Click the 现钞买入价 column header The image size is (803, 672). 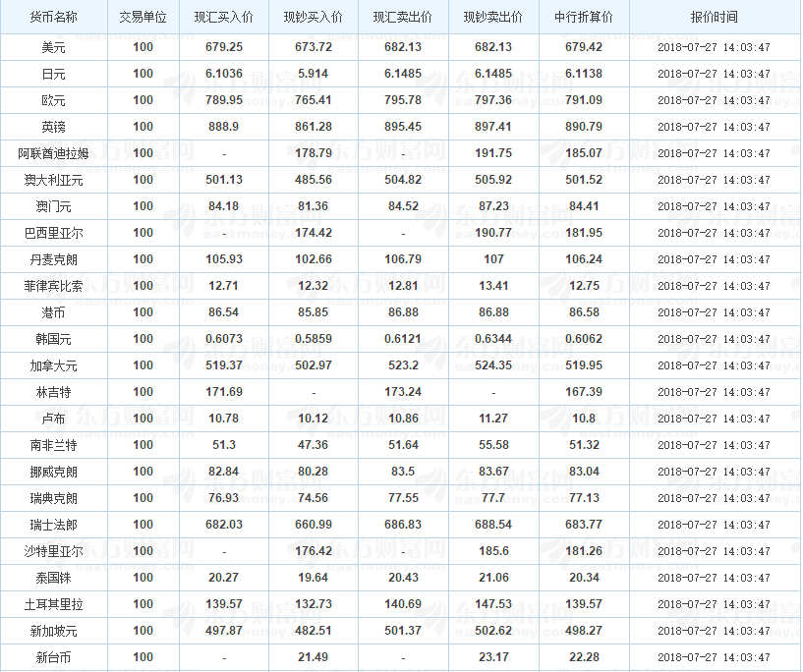pos(314,18)
